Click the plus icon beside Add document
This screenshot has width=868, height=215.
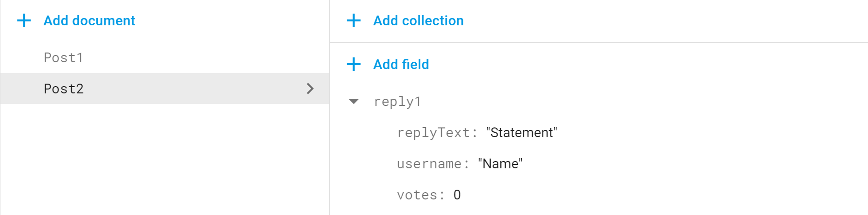click(x=24, y=20)
